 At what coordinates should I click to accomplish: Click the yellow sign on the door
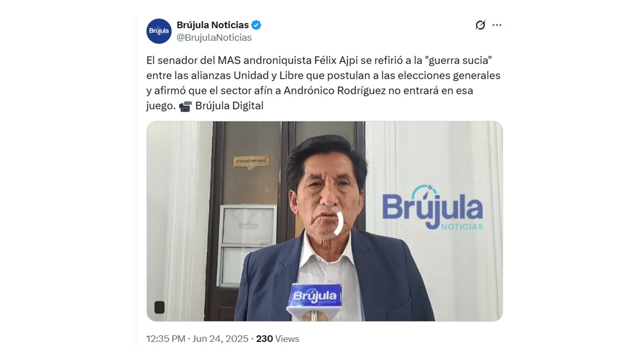pos(251,162)
